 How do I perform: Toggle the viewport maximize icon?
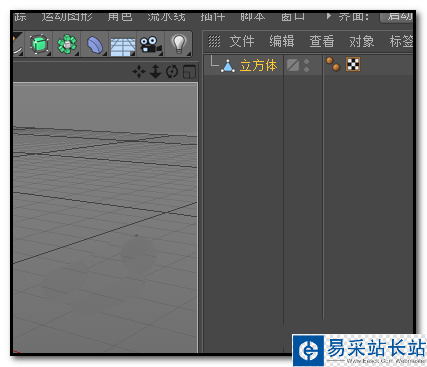pos(189,71)
